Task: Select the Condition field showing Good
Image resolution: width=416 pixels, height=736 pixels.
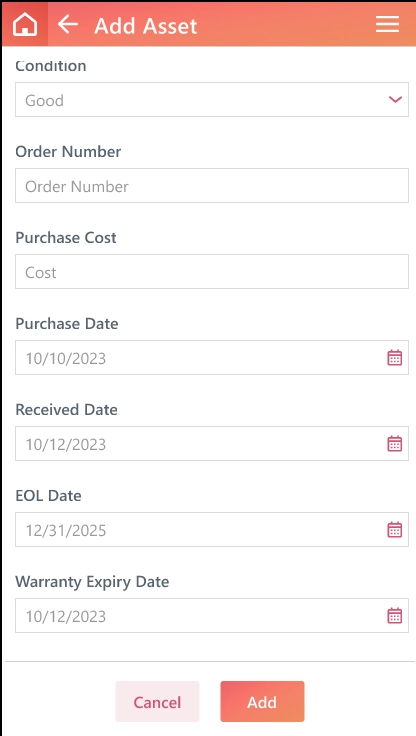Action: [x=212, y=100]
